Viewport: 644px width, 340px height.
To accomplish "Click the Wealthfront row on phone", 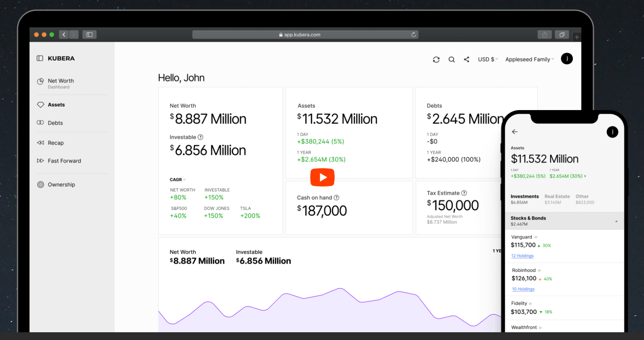I will coord(564,327).
